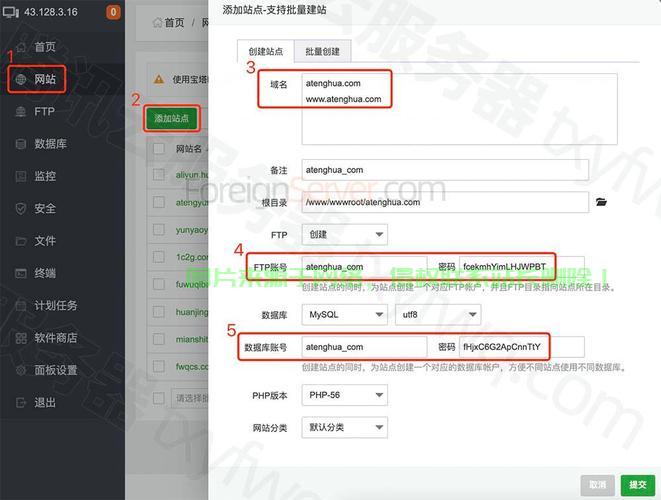Open the yunyaoy site link
Viewport: 661px width, 500px height.
pyautogui.click(x=192, y=230)
